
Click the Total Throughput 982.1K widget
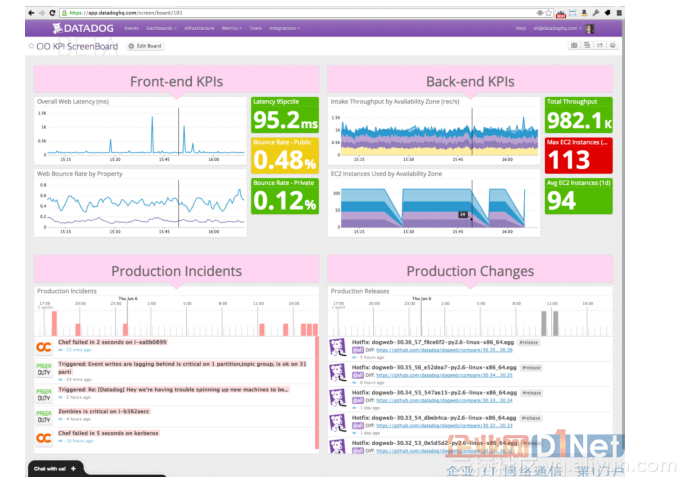coord(579,115)
